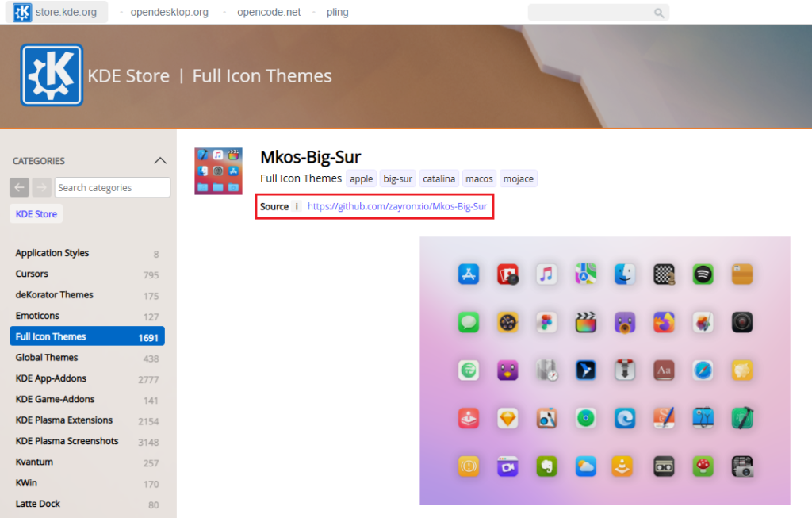Click the 'apple' tag
Image resolution: width=812 pixels, height=518 pixels.
tap(361, 178)
